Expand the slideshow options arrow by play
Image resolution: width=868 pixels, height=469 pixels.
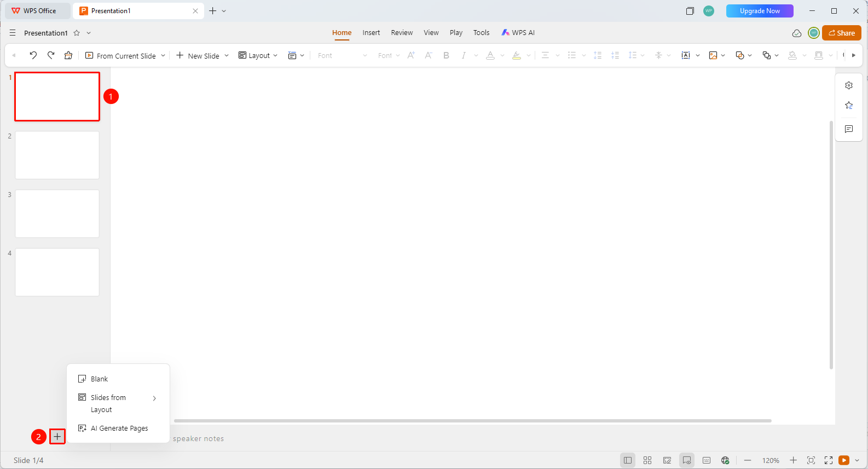point(857,460)
